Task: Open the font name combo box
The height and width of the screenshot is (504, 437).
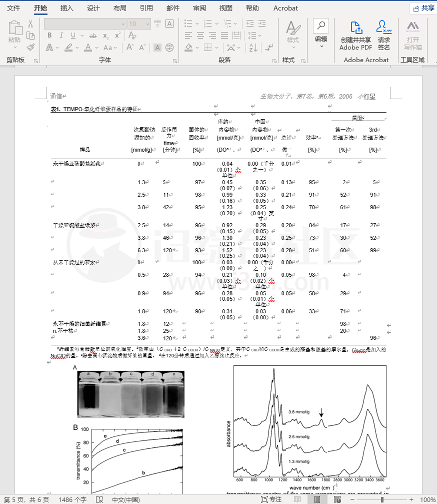Action: coord(85,24)
